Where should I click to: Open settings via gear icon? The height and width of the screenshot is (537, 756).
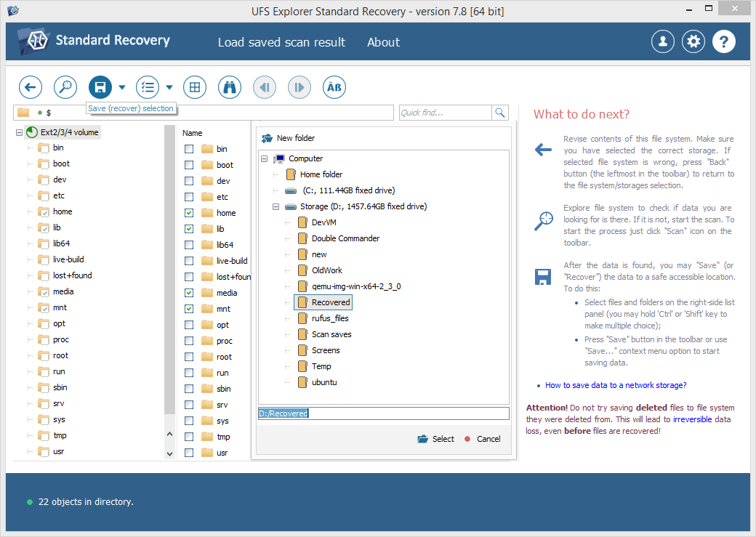point(693,41)
